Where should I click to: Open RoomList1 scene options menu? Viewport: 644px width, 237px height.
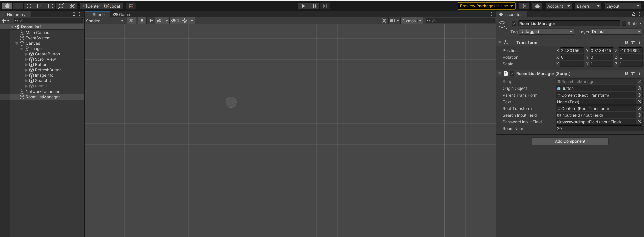[80, 27]
